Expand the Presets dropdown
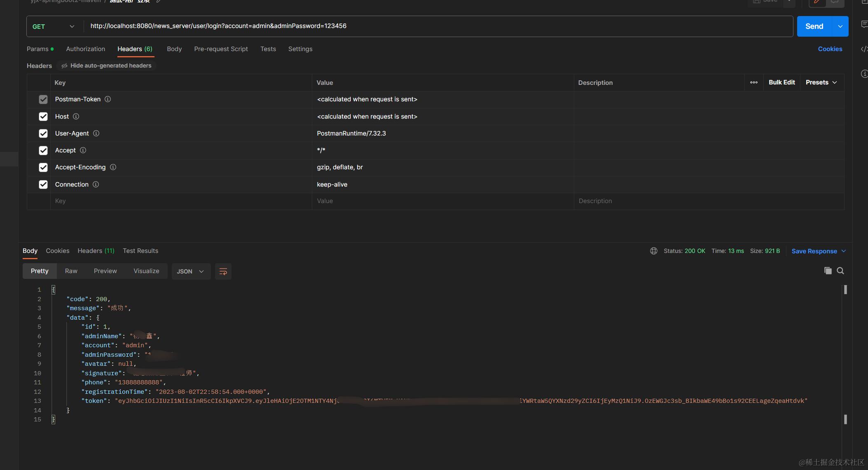 pos(821,82)
